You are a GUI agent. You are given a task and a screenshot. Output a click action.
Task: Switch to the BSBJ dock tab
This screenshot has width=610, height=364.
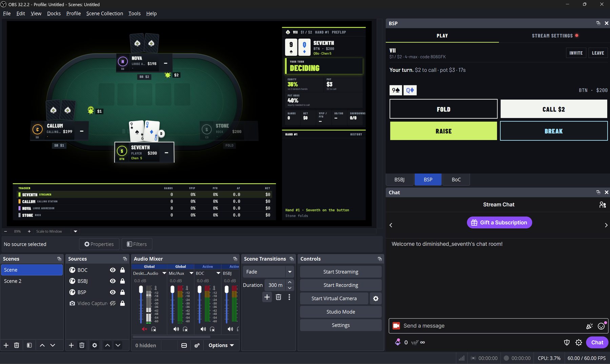pos(400,180)
